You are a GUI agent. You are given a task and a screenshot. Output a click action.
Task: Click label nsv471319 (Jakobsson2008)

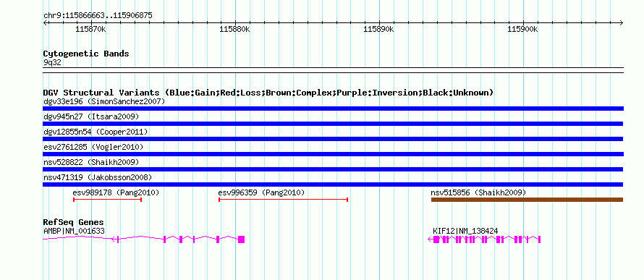98,177
